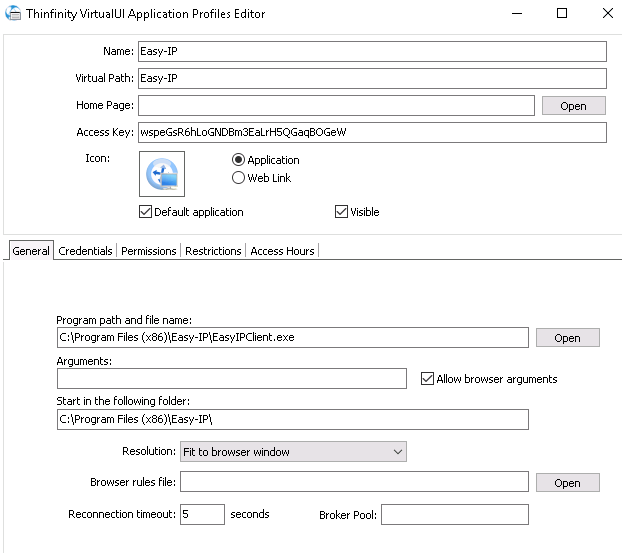This screenshot has height=553, width=622.
Task: Click the Start in the following folder field
Action: 293,419
